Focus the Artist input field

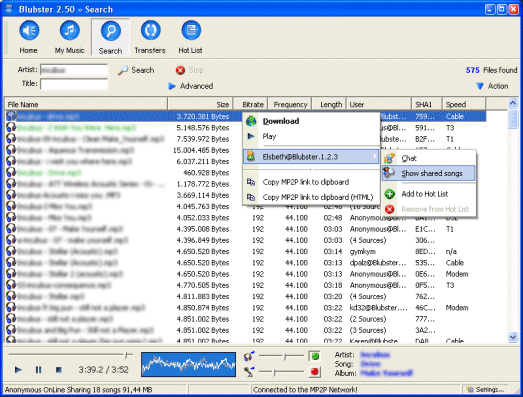tap(74, 70)
